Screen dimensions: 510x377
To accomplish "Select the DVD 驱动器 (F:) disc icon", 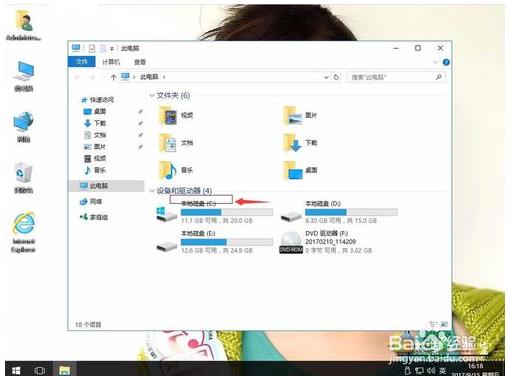I will coord(291,243).
